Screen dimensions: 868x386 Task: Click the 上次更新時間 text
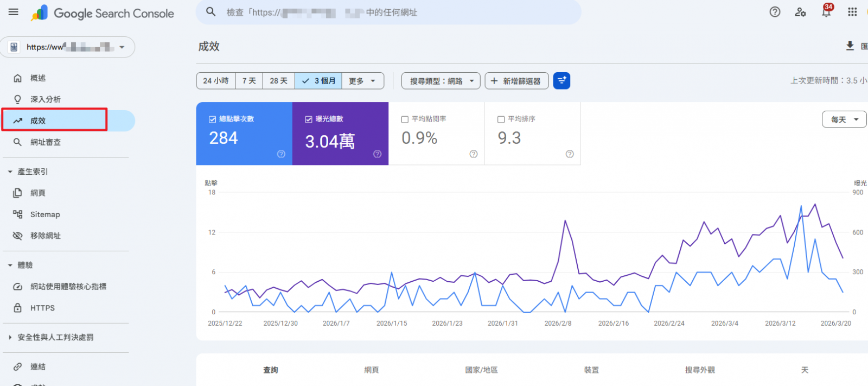[x=829, y=80]
